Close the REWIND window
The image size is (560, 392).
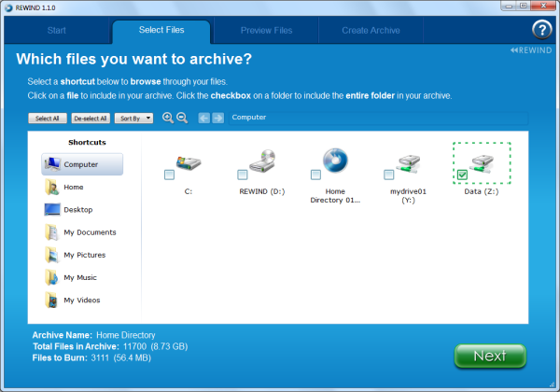(543, 6)
